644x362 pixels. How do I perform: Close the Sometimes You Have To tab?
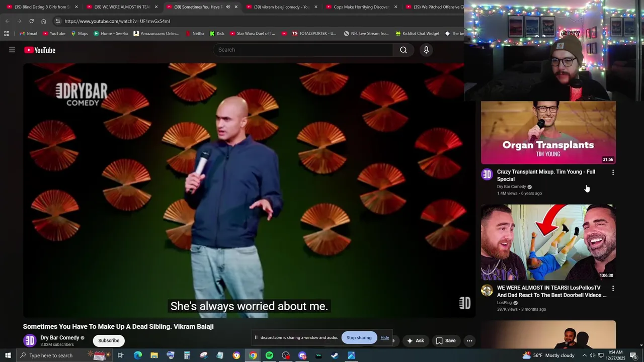click(x=236, y=7)
